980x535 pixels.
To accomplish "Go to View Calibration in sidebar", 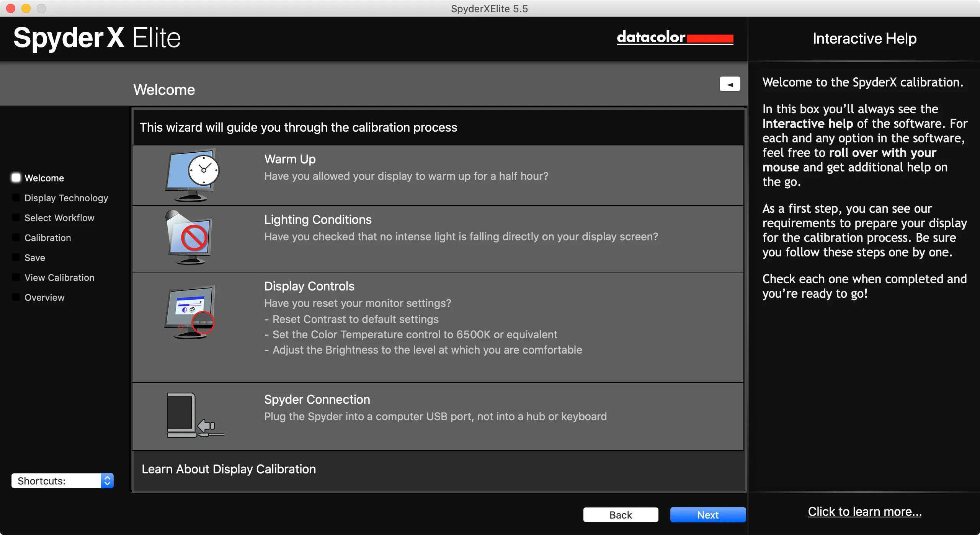I will pos(59,277).
